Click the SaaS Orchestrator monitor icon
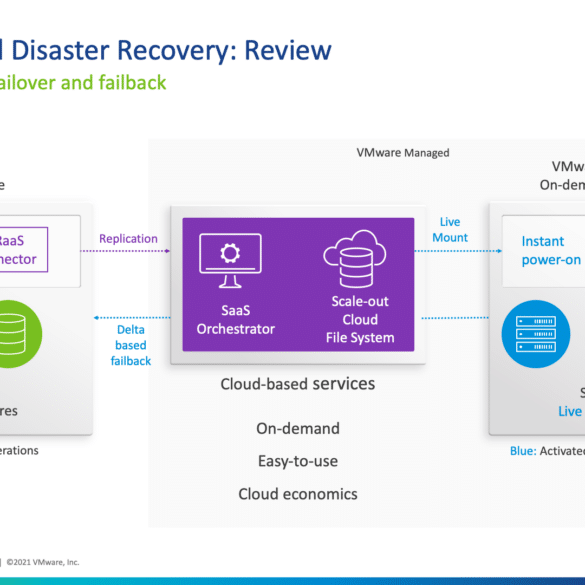This screenshot has height=585, width=585. [x=230, y=261]
